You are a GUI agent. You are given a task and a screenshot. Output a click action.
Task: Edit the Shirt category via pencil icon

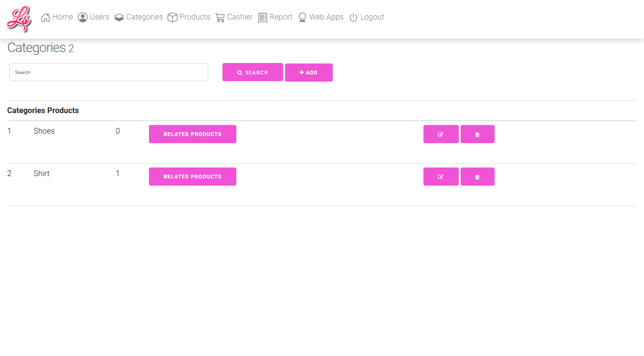click(x=441, y=177)
